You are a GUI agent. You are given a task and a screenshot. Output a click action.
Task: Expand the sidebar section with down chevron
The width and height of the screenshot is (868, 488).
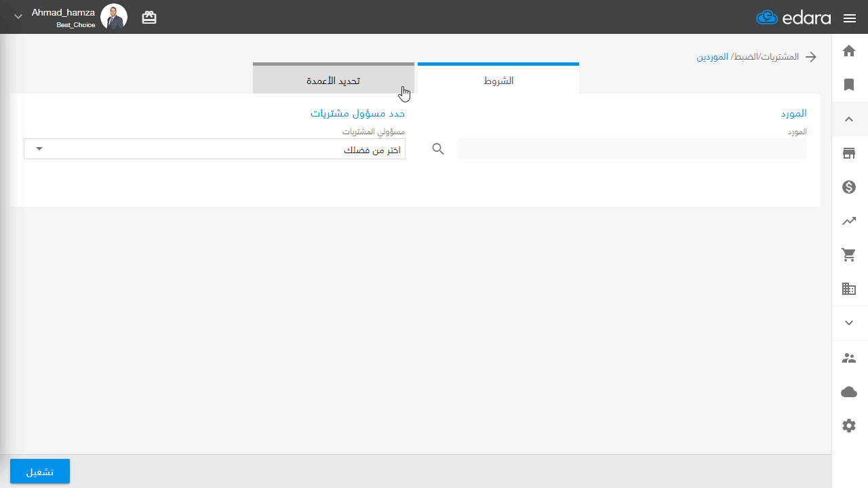[849, 323]
